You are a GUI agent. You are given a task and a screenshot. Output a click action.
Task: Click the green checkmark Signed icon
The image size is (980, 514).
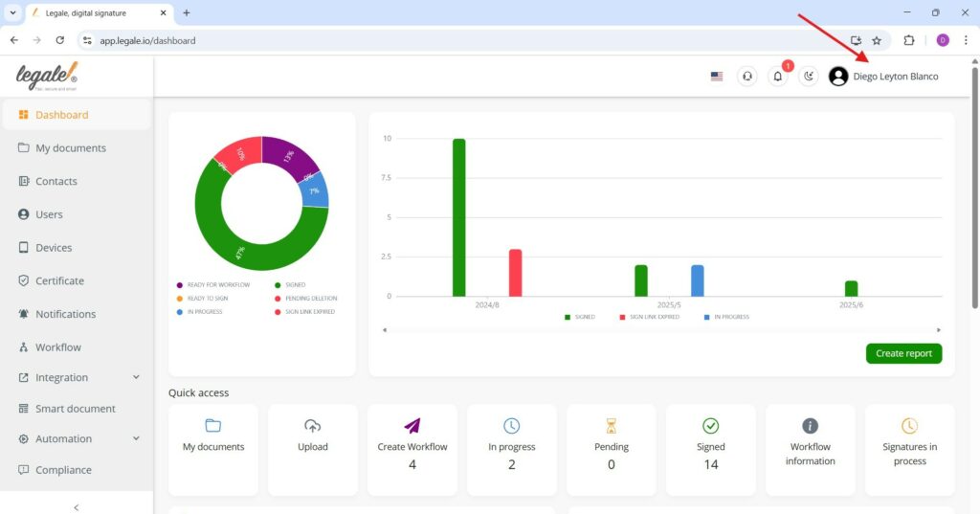(711, 426)
